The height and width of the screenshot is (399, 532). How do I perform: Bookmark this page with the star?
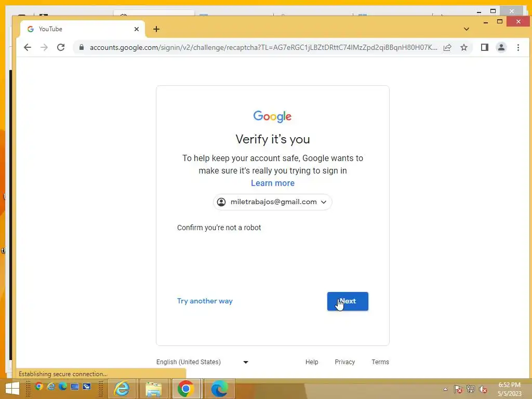(464, 47)
